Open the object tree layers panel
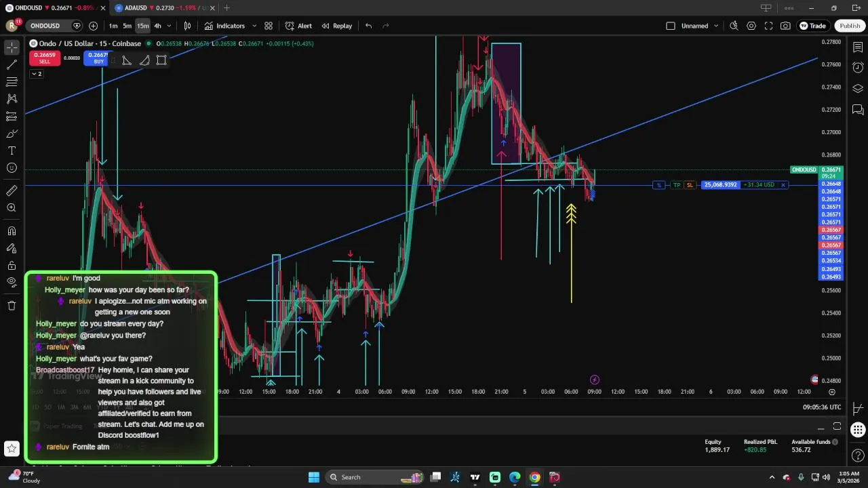 tap(858, 89)
